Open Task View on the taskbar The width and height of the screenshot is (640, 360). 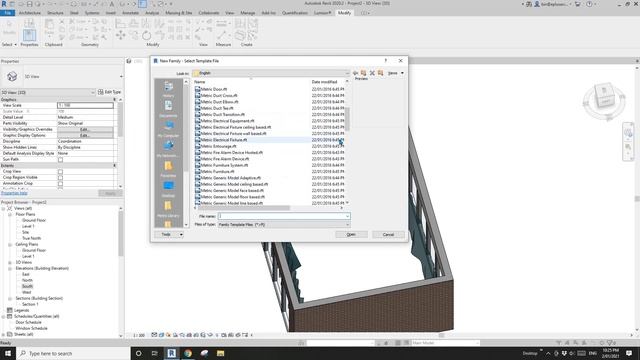click(x=155, y=353)
